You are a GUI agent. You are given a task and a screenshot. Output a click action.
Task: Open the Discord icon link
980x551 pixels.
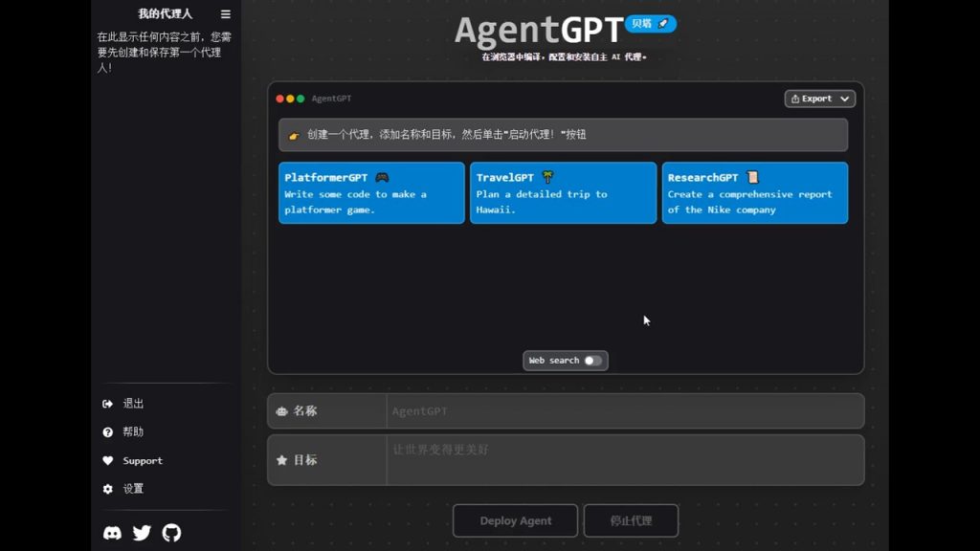pos(113,533)
